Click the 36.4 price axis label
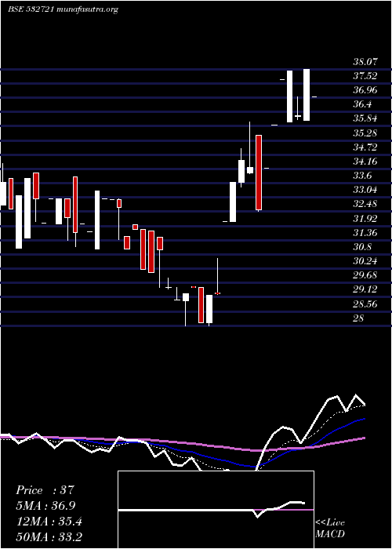Screen dimensions: 392x549 (362, 104)
